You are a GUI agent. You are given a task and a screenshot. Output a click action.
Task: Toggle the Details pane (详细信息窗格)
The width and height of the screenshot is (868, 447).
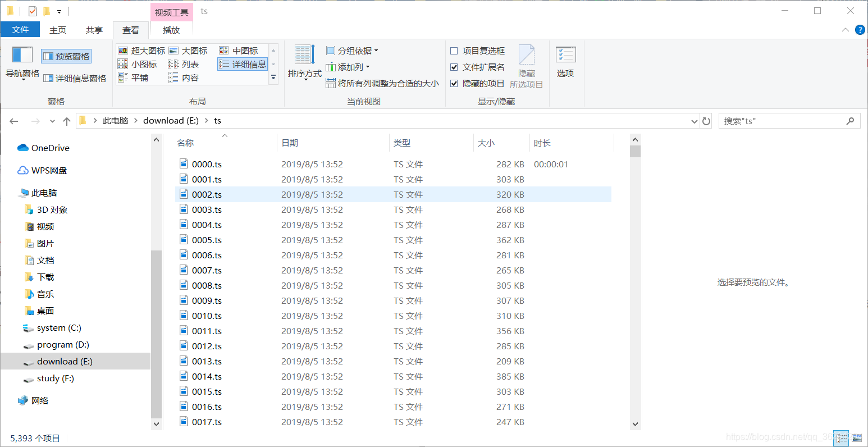[x=75, y=79]
